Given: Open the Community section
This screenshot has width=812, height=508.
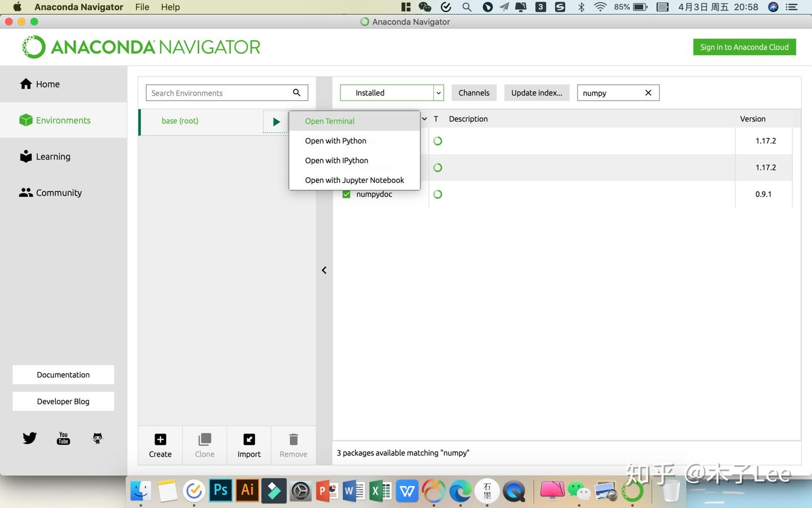Looking at the screenshot, I should (58, 192).
